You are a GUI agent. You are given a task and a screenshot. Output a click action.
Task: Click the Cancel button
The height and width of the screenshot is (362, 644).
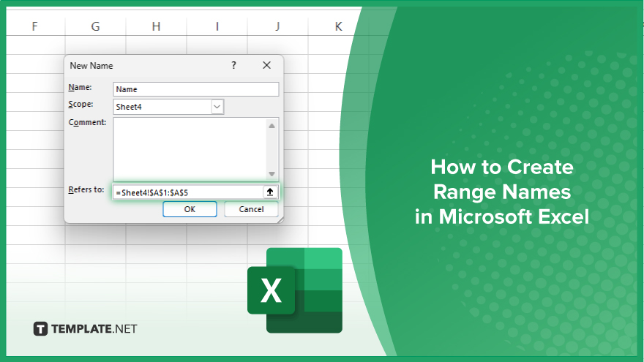pos(251,209)
